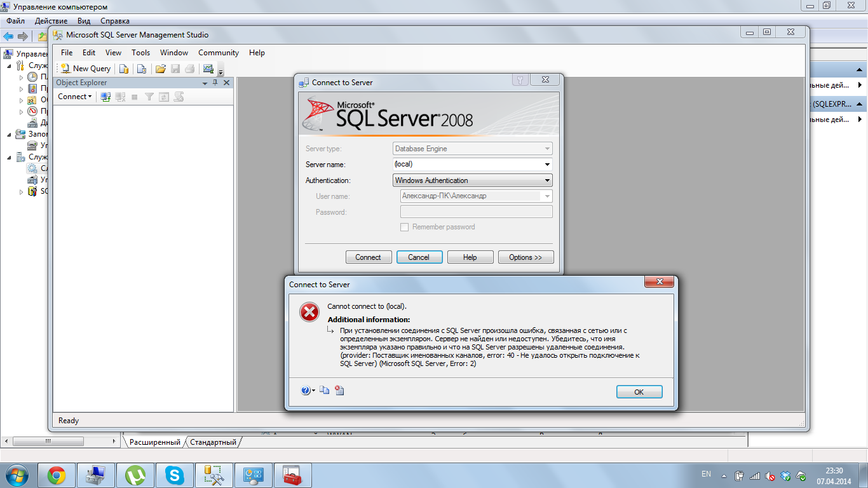Click the page-with-cube query icon in SSMS toolbar
868x488 pixels.
click(x=142, y=69)
